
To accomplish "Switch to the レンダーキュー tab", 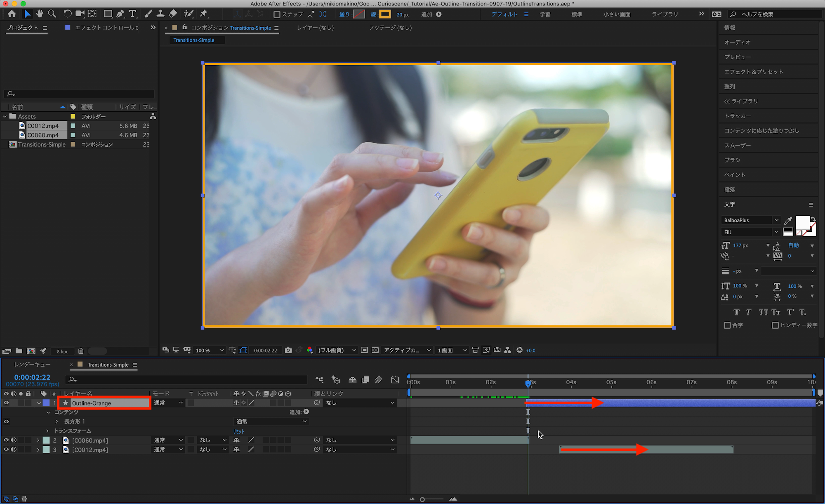I will coord(32,365).
